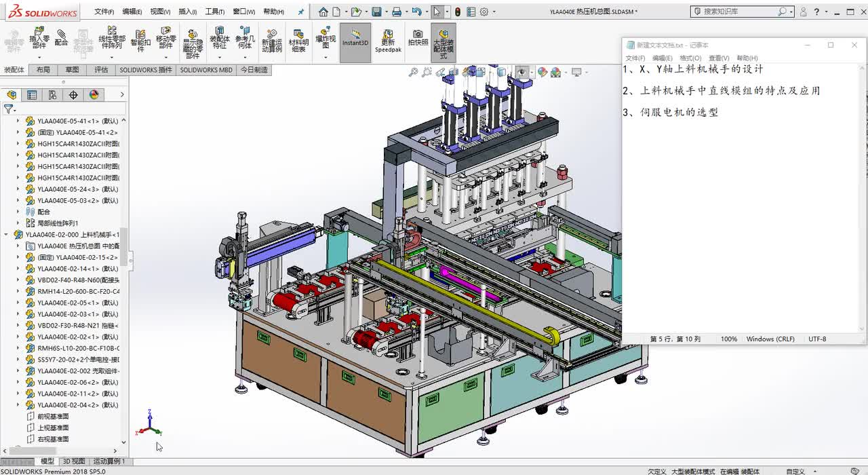Open the 运动算例 1 bottom tab
This screenshot has height=475, width=868.
pyautogui.click(x=109, y=461)
